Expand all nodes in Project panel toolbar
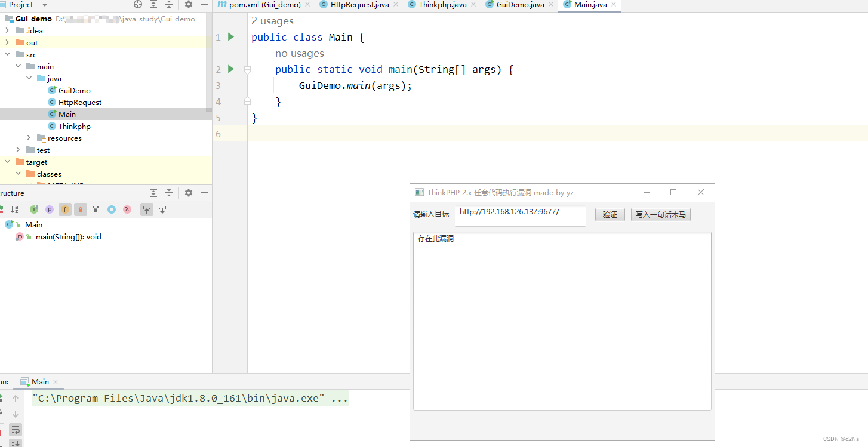The width and height of the screenshot is (868, 447). coord(153,4)
